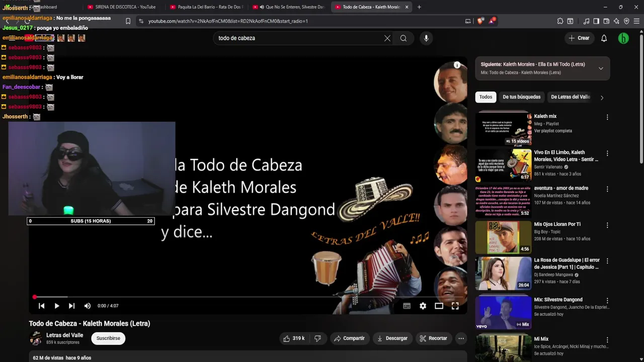644x362 pixels.
Task: Open Vivo En El Limbo thumbnail
Action: tap(503, 165)
